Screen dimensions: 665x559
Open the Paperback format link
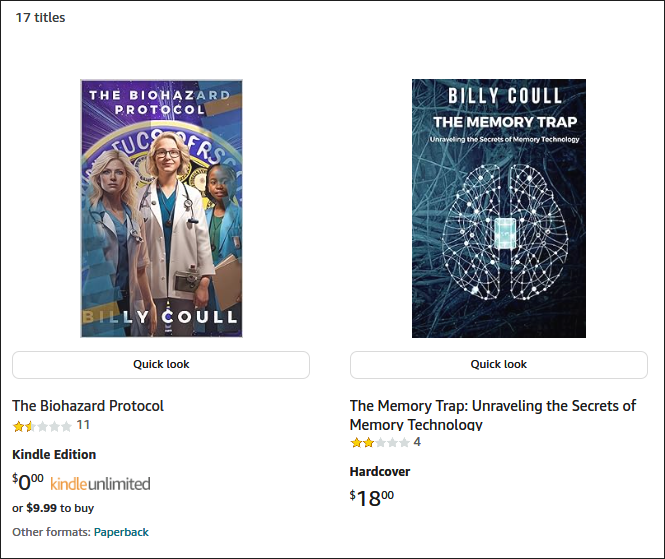[121, 532]
